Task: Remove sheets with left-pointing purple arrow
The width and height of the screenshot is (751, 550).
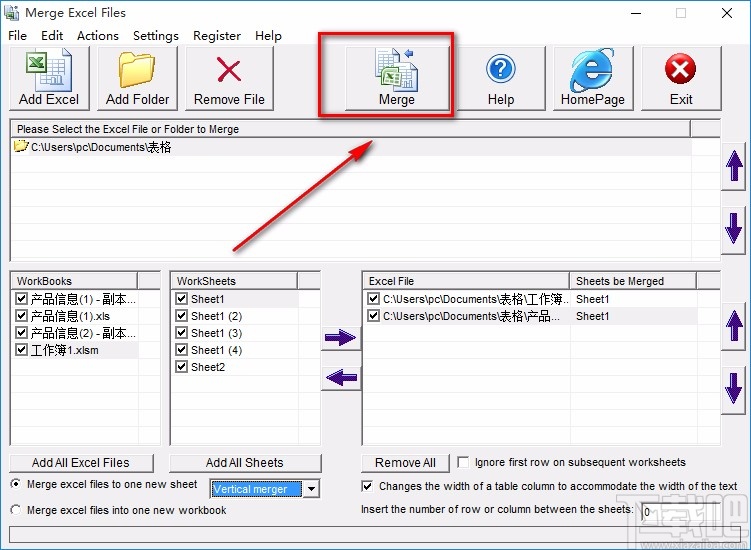Action: [341, 377]
